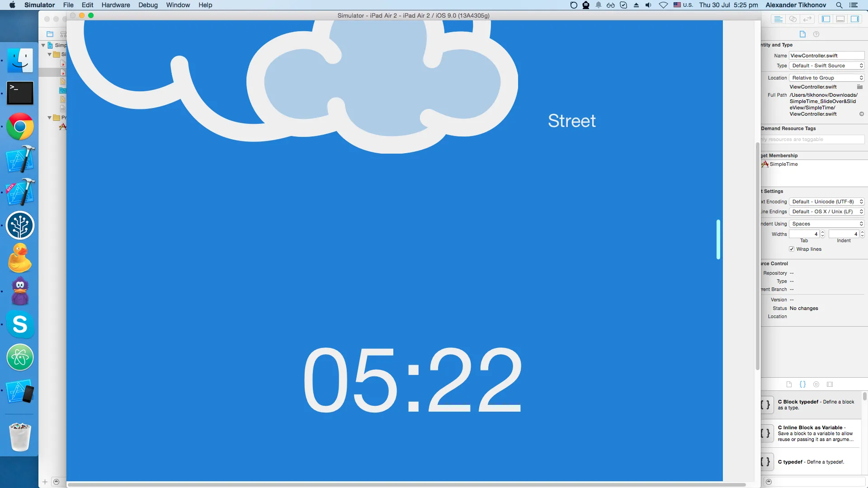The height and width of the screenshot is (488, 868).
Task: Show the Version editor view
Action: coord(808,19)
